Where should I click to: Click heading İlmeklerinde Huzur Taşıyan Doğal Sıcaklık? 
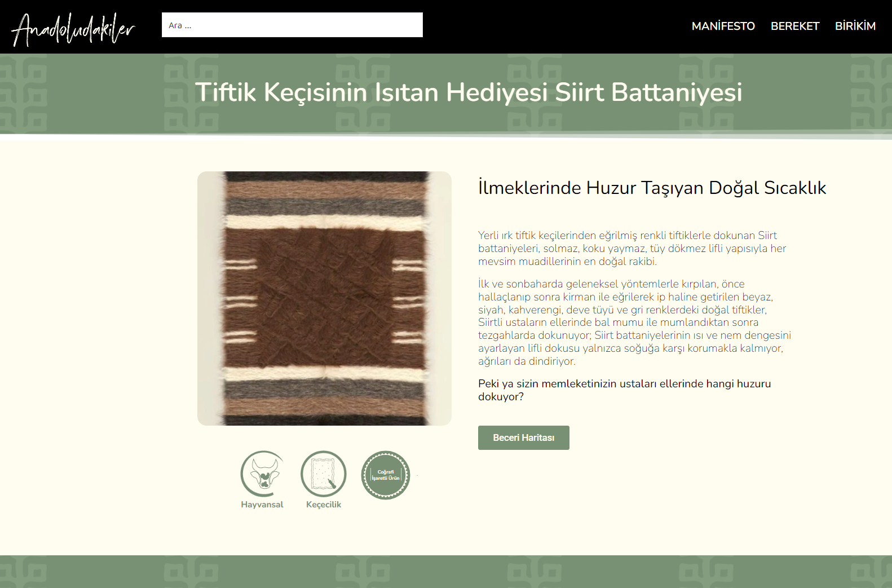[x=652, y=188]
